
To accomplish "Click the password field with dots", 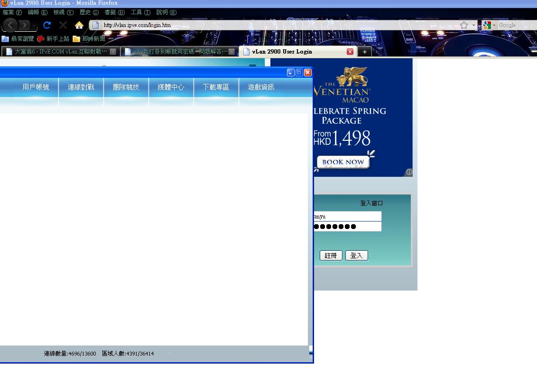I will tap(347, 227).
